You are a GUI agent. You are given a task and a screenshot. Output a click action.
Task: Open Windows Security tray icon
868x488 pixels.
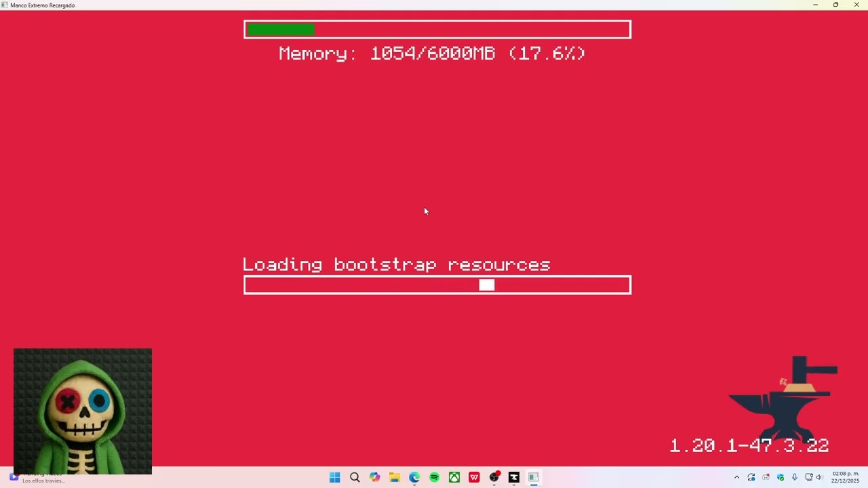point(781,477)
